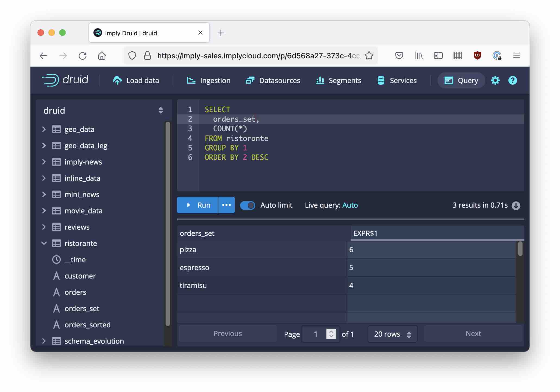Run the SQL query

(x=197, y=205)
